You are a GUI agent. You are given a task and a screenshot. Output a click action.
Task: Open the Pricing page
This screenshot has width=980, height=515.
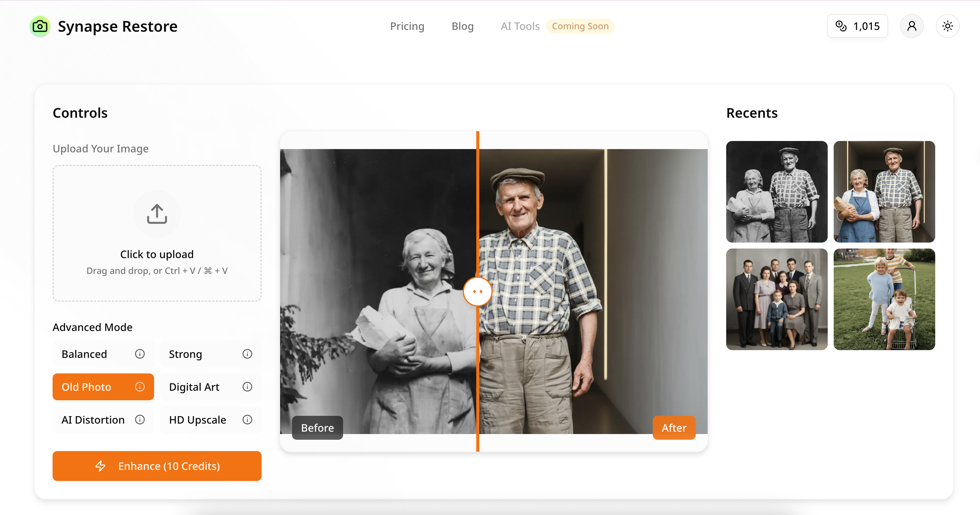click(407, 26)
